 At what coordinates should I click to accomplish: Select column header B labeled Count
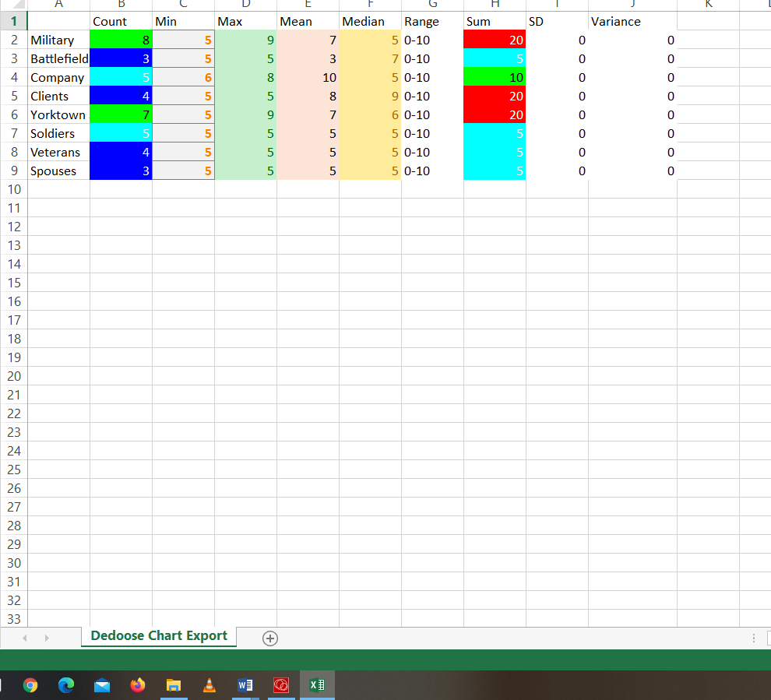[121, 5]
